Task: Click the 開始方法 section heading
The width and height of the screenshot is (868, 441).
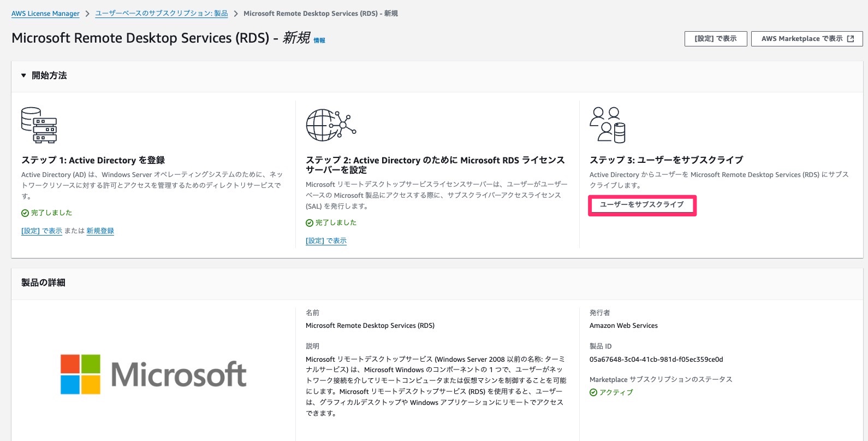Action: pyautogui.click(x=49, y=75)
